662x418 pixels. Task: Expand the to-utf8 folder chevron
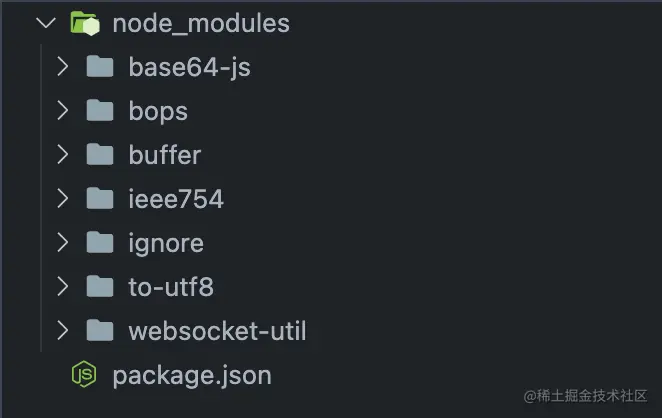[62, 287]
